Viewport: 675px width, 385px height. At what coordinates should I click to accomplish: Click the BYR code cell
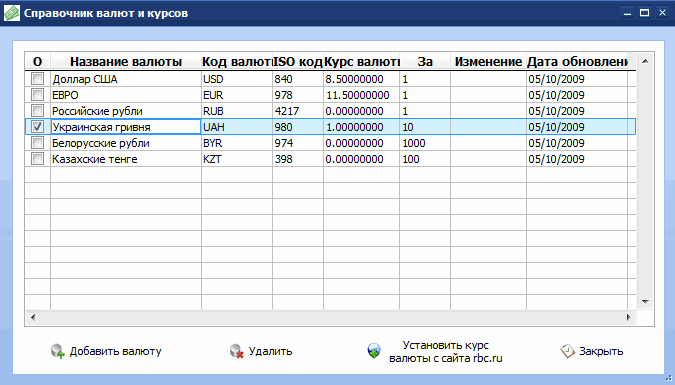tap(237, 143)
